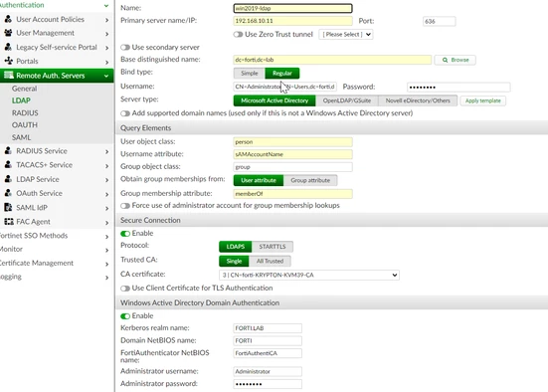The height and width of the screenshot is (392, 548).
Task: Expand RADIUS Service chevron
Action: pos(106,152)
